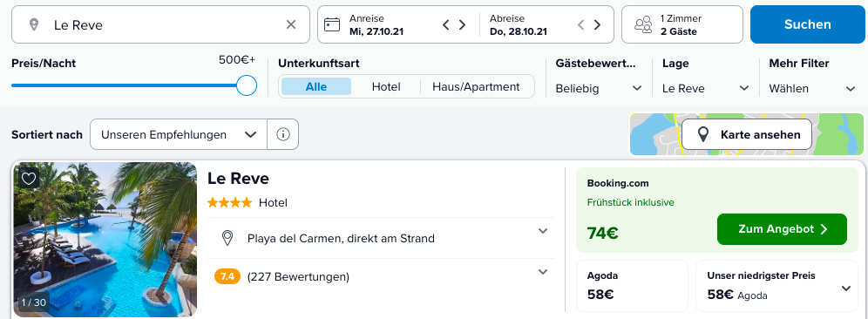Viewport: 868px width, 319px height.
Task: Open Mehr Filter Wählen dropdown
Action: [x=812, y=89]
